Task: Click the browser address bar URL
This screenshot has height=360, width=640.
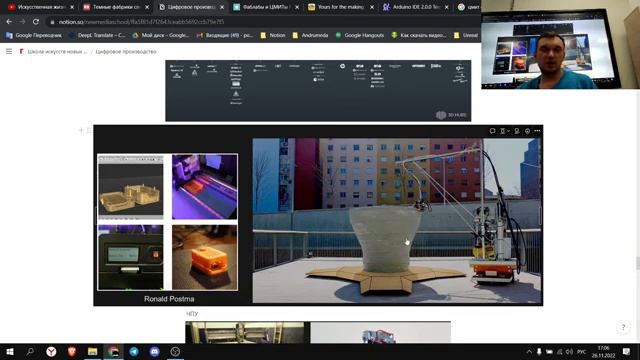Action: coord(141,22)
